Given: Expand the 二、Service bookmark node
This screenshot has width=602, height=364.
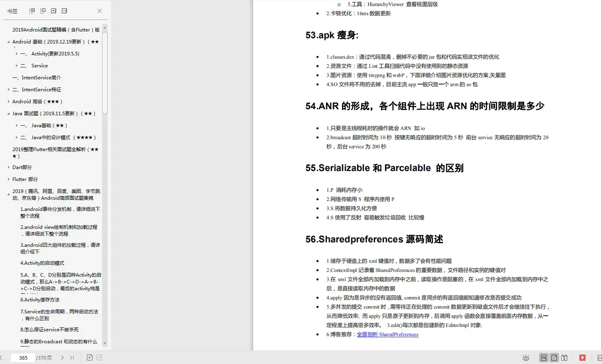Looking at the screenshot, I should 16,65.
